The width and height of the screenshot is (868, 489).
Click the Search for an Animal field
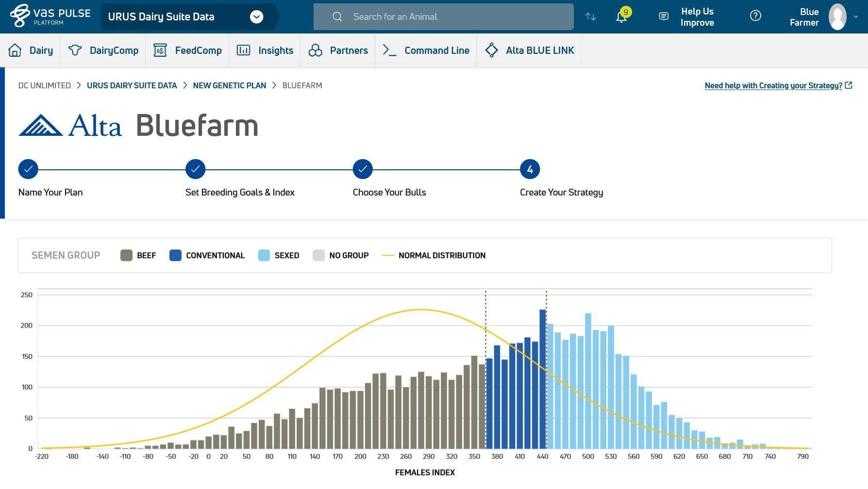click(443, 16)
